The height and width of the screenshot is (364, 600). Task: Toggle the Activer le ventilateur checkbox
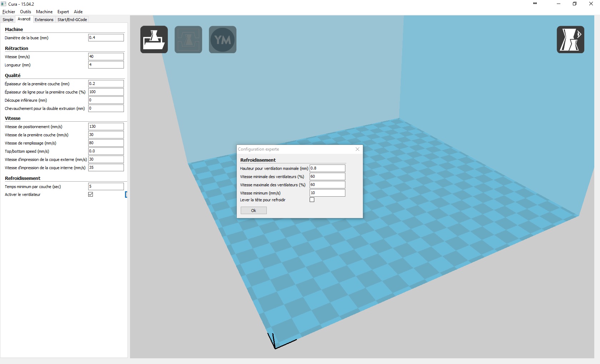tap(91, 194)
